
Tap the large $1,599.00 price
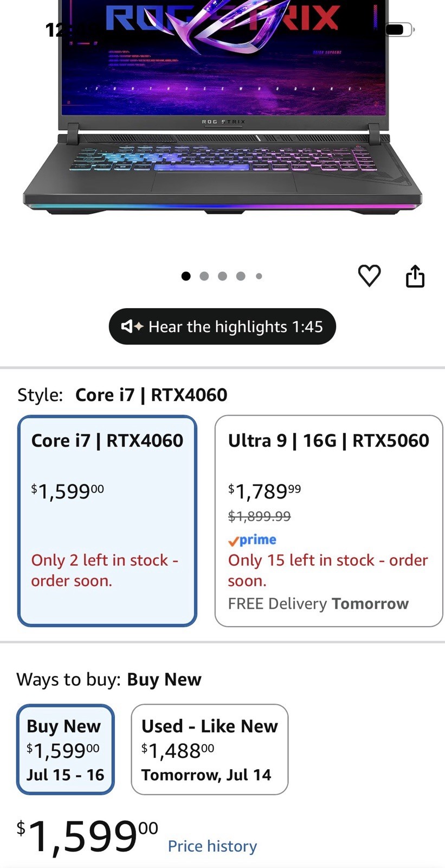(x=87, y=837)
